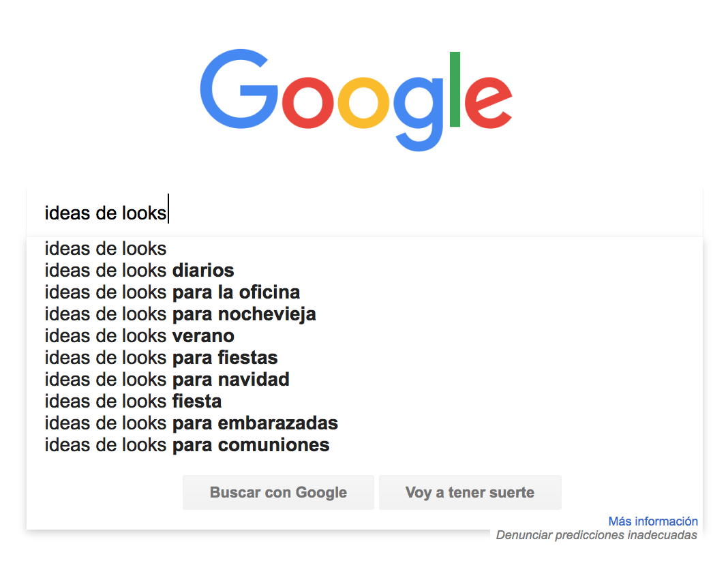Select 'ideas de looks fiesta' suggestion

[x=365, y=401]
